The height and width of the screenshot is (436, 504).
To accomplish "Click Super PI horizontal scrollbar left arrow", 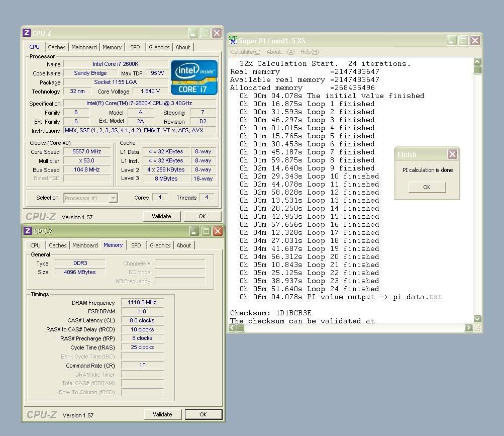I will 232,328.
